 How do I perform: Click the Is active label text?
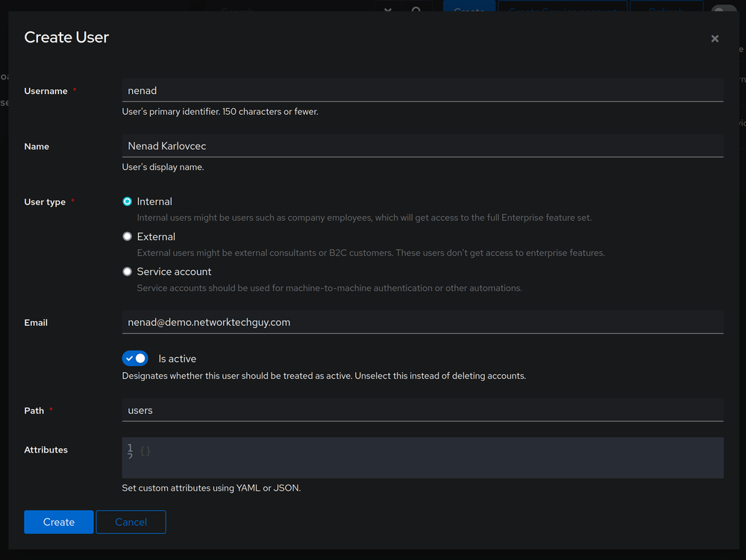coord(178,359)
